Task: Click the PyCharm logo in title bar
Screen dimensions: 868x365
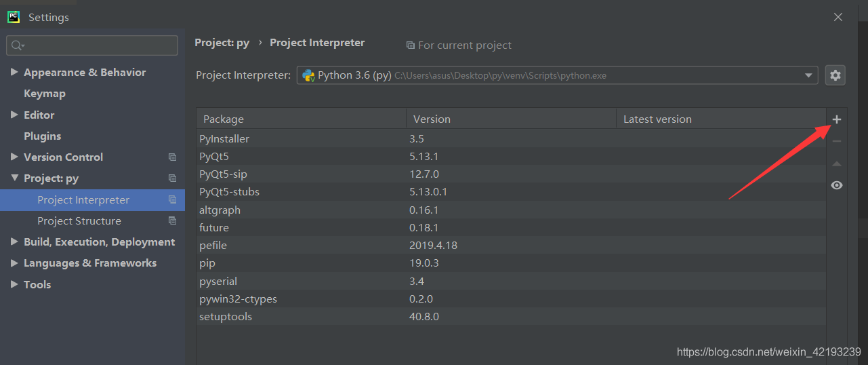Action: point(14,17)
